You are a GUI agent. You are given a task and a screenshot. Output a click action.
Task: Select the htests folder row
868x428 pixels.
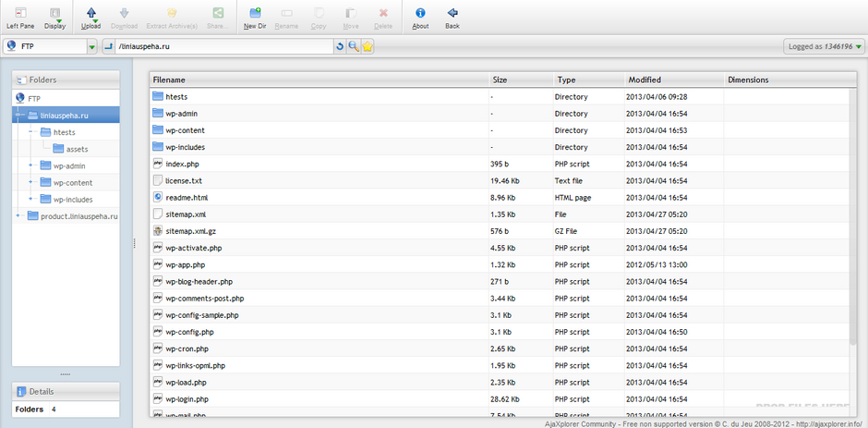[x=500, y=96]
